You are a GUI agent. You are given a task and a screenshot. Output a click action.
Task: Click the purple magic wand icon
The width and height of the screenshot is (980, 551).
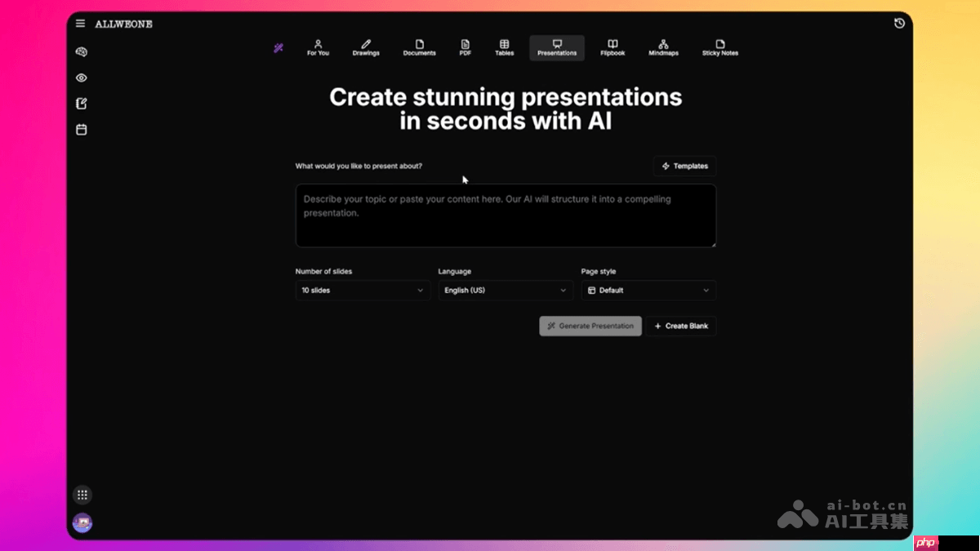click(x=278, y=48)
